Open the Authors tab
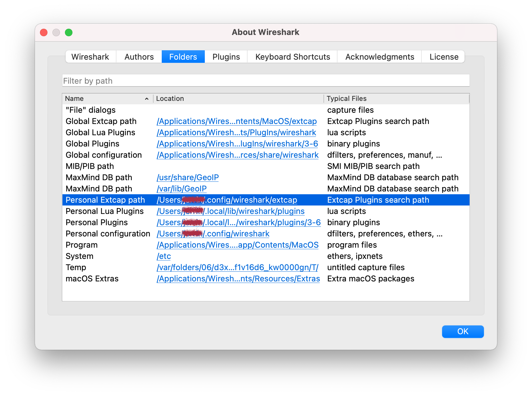This screenshot has height=396, width=532. [139, 57]
